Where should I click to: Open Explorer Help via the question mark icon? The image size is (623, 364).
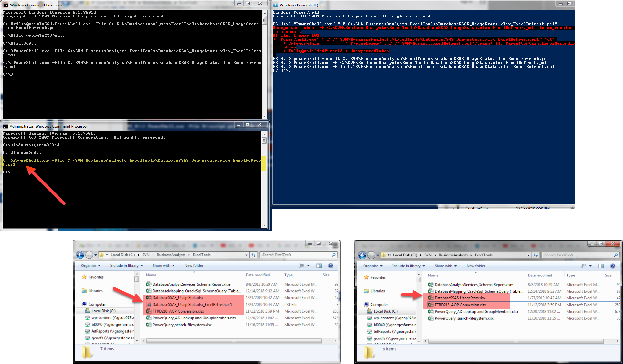click(331, 265)
